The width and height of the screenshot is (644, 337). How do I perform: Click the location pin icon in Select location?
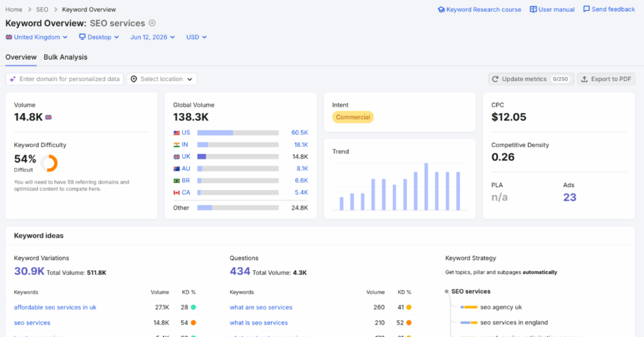(134, 79)
